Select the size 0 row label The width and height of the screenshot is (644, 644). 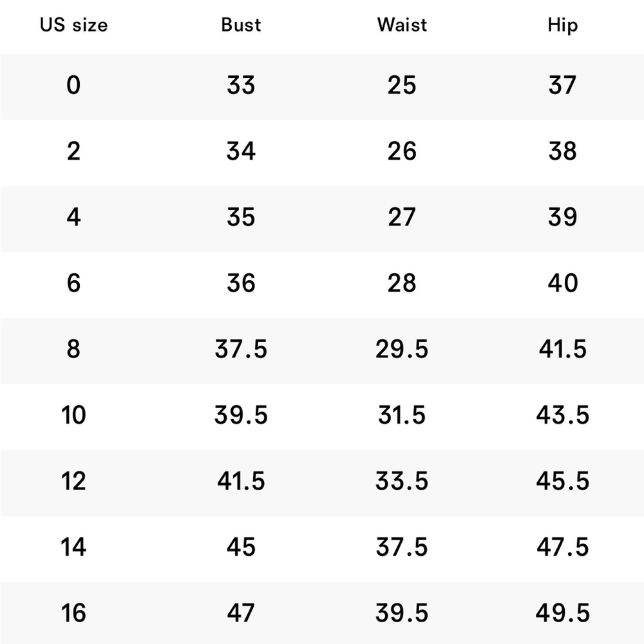73,86
